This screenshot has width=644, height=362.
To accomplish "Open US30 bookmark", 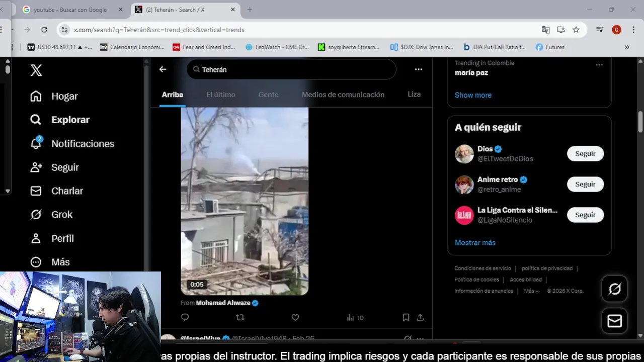I will (59, 47).
